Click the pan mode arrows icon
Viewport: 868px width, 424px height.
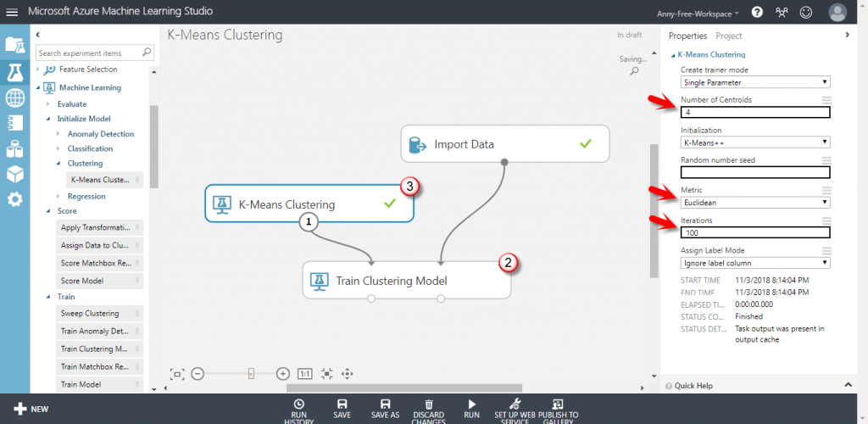[347, 374]
